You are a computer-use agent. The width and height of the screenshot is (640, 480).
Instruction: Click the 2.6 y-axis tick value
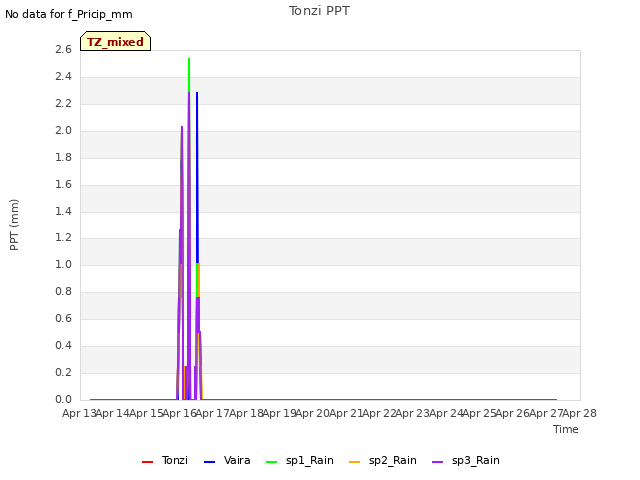63,49
